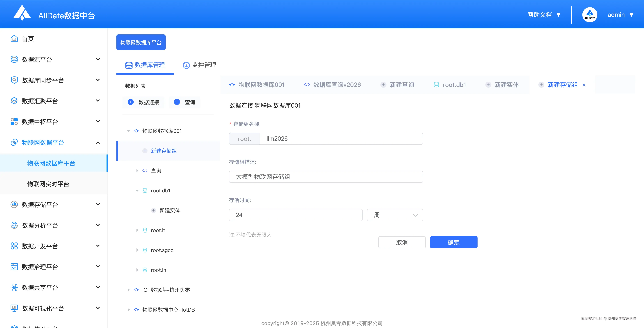
Task: Click the 存储组描述 input field
Action: coord(326,177)
